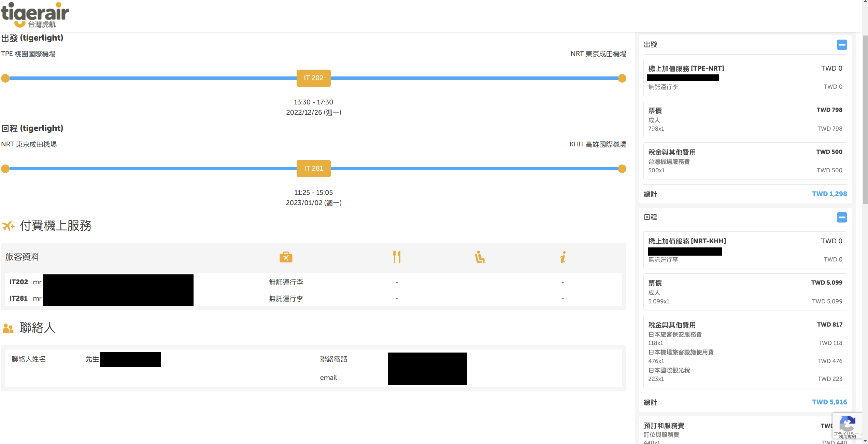Click the return 票價 TWD 5,099 amount

coord(826,283)
